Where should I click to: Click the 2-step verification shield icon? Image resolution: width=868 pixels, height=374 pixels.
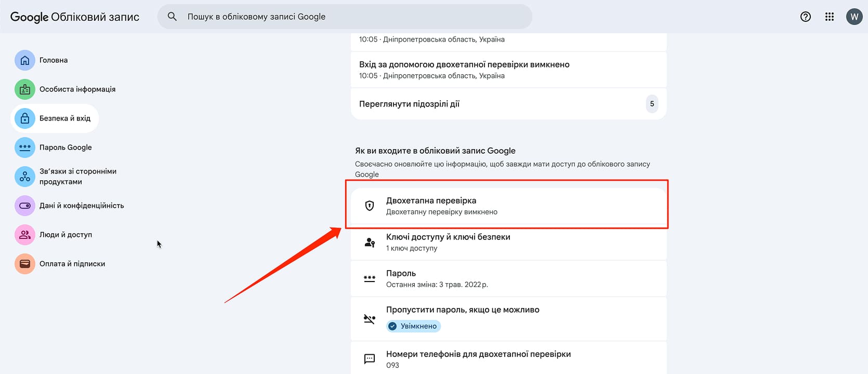(x=370, y=206)
